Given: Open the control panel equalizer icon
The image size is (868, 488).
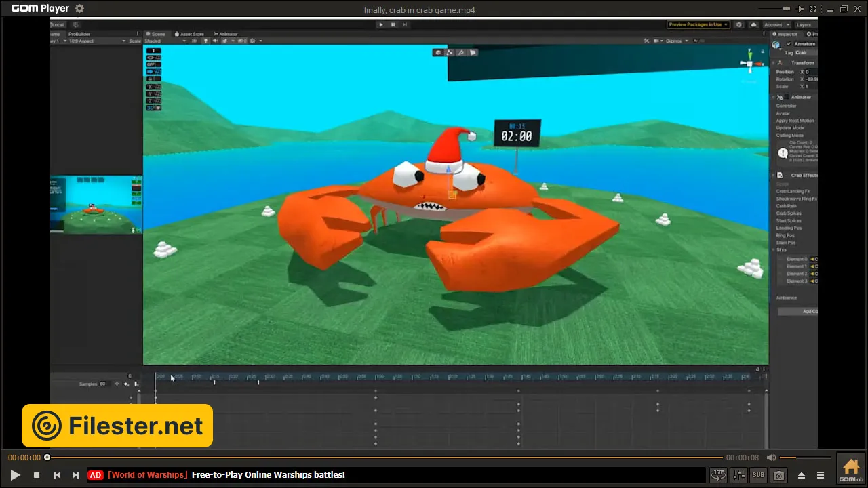Looking at the screenshot, I should pyautogui.click(x=739, y=475).
